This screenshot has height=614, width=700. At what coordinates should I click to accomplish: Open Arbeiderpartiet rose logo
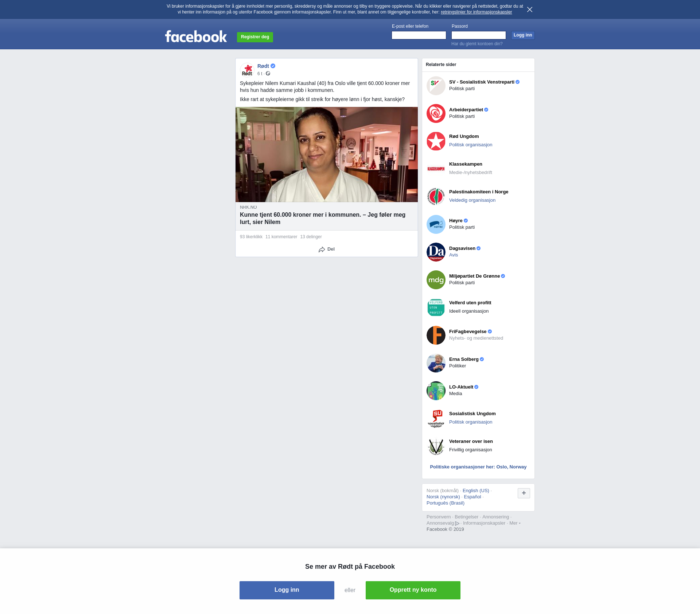click(x=436, y=113)
